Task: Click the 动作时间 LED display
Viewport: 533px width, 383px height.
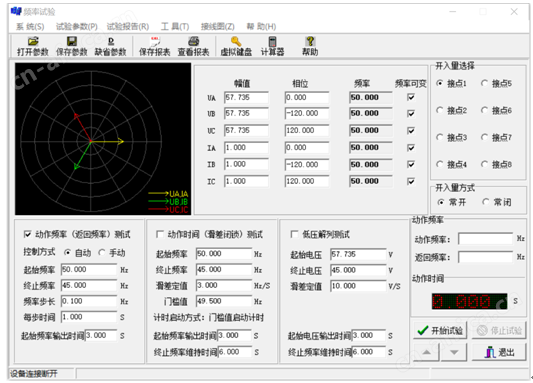Action: click(x=470, y=301)
